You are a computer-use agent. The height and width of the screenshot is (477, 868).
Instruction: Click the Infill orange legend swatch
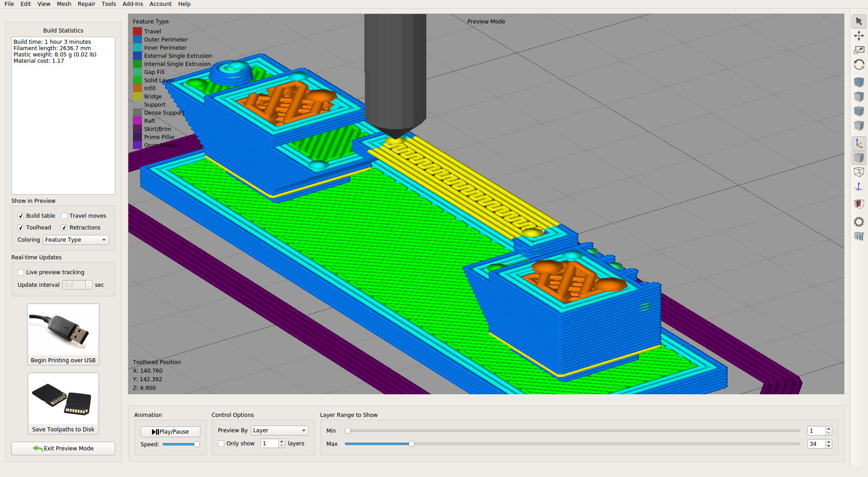[x=137, y=88]
